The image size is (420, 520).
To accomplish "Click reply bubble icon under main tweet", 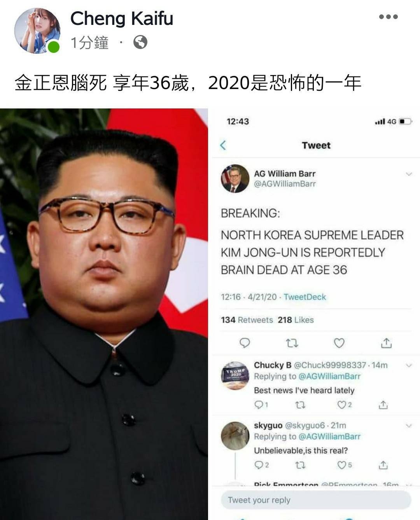I will coord(245,343).
